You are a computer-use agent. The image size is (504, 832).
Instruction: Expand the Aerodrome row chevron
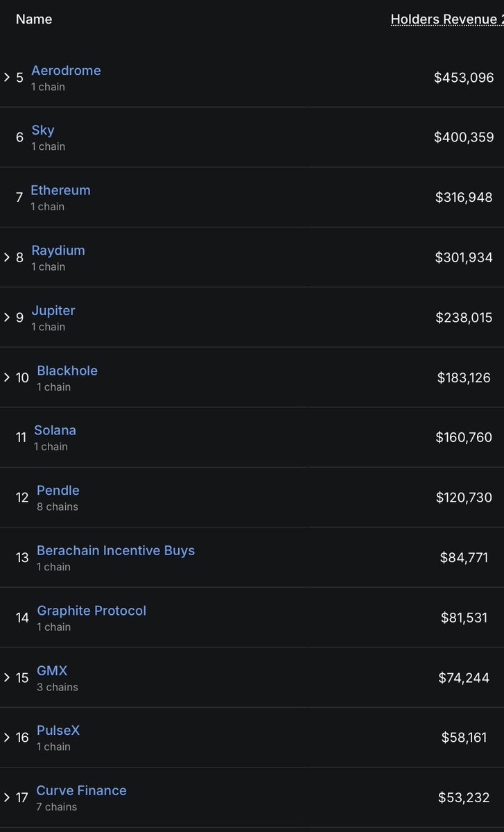click(7, 78)
